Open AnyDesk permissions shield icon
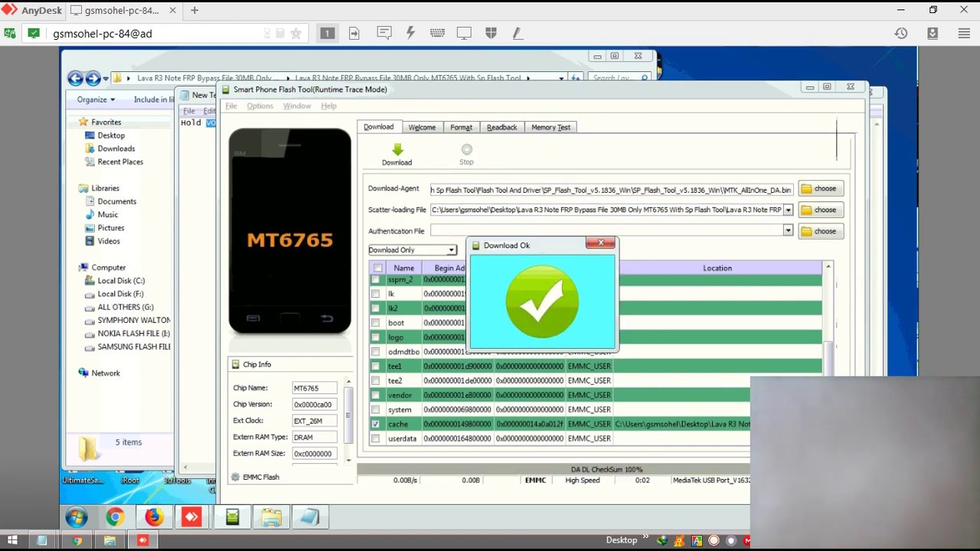Screen dimensions: 980x551 click(491, 33)
